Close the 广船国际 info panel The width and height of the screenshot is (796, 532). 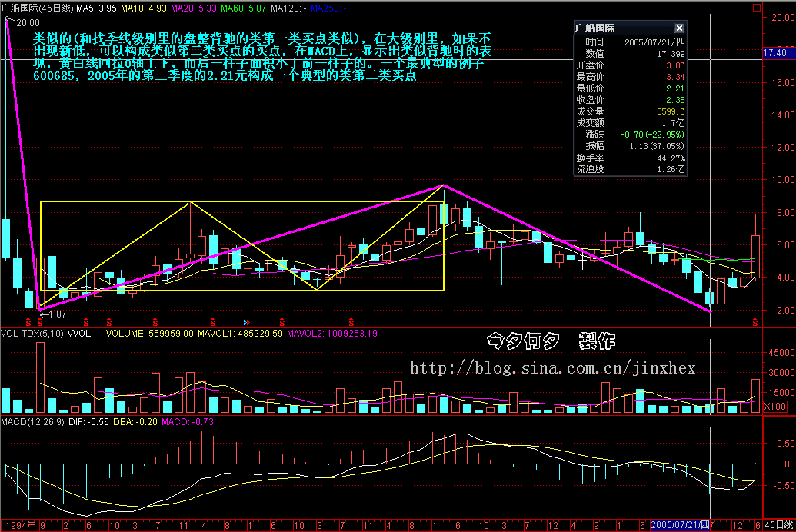tap(679, 28)
